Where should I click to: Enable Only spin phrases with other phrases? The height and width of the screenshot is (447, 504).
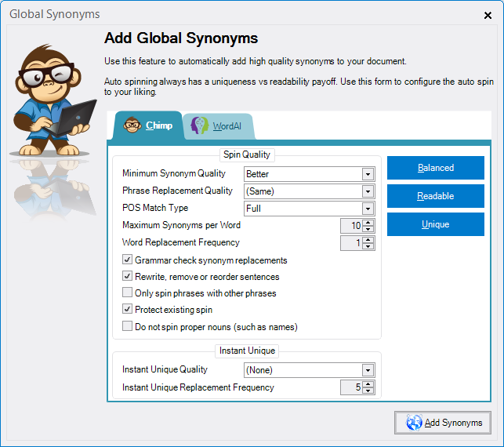127,293
